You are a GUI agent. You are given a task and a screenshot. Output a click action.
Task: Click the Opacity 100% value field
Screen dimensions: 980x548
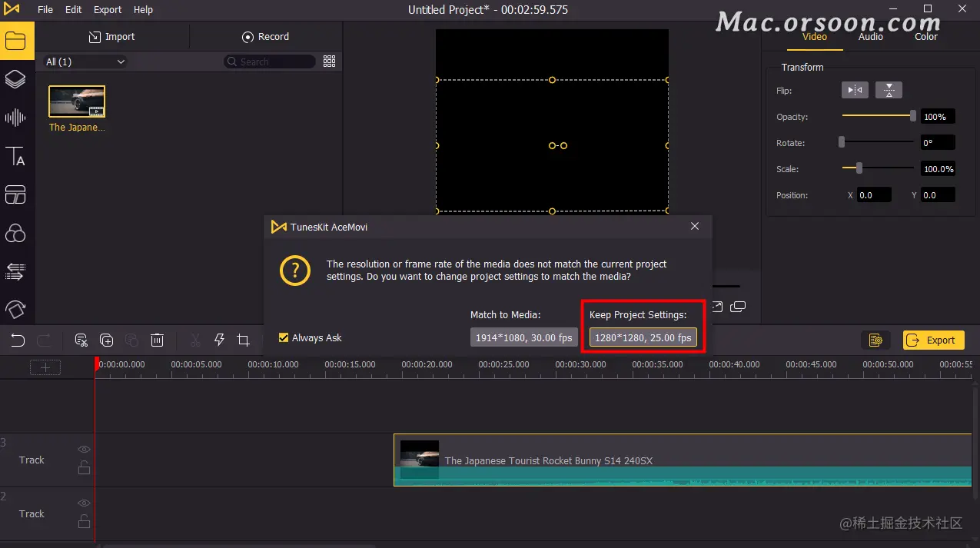tap(938, 117)
